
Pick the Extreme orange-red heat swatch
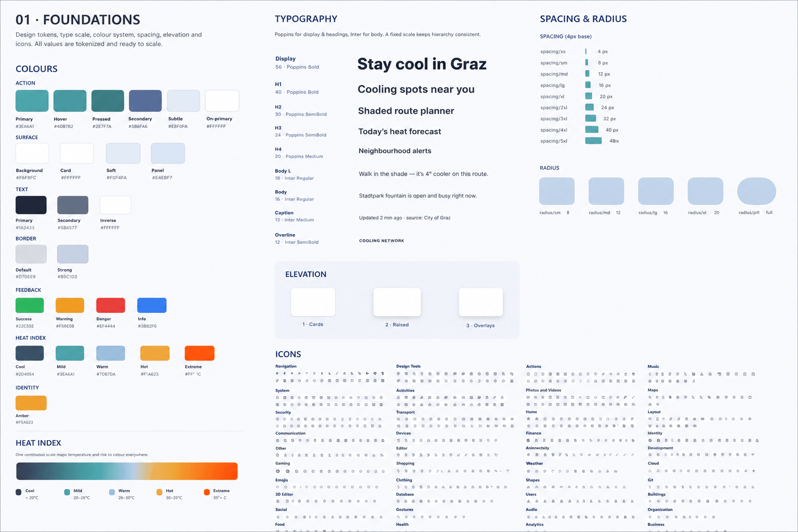pos(199,353)
